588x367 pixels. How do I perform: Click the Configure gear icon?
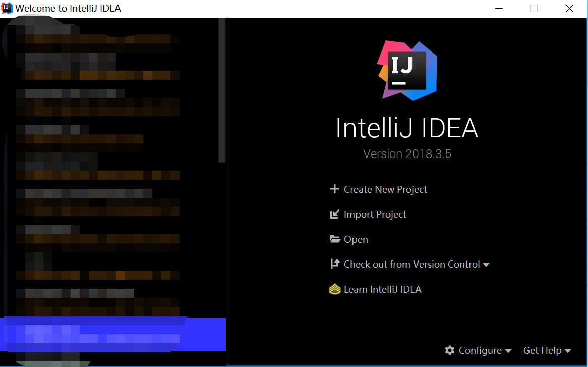[x=450, y=350]
